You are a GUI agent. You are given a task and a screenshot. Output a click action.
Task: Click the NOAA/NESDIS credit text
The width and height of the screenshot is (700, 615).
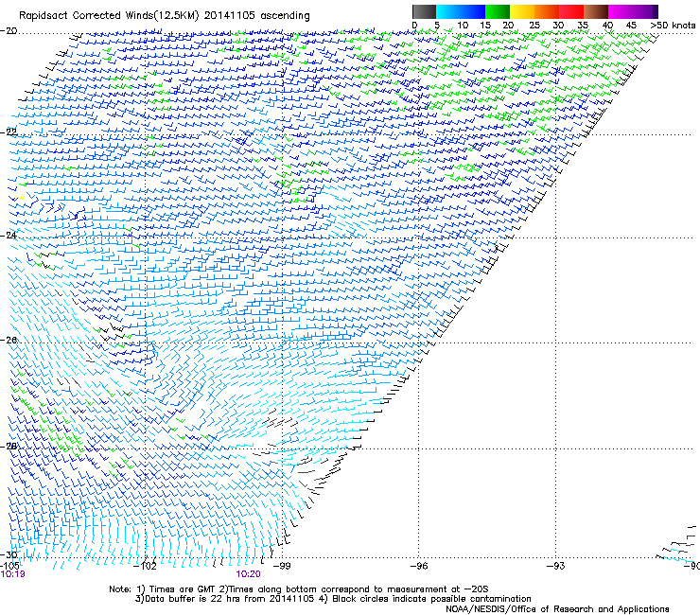click(x=557, y=609)
